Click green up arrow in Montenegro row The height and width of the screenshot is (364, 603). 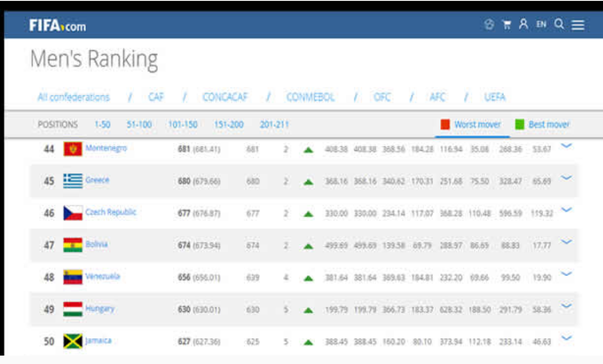[x=308, y=150]
